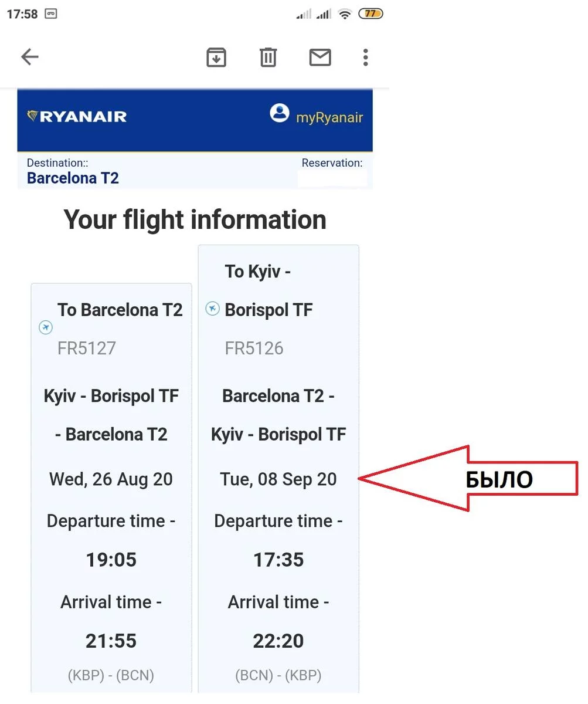This screenshot has height=704, width=588.
Task: Tap plane icon beside Borispol TF
Action: (x=212, y=309)
